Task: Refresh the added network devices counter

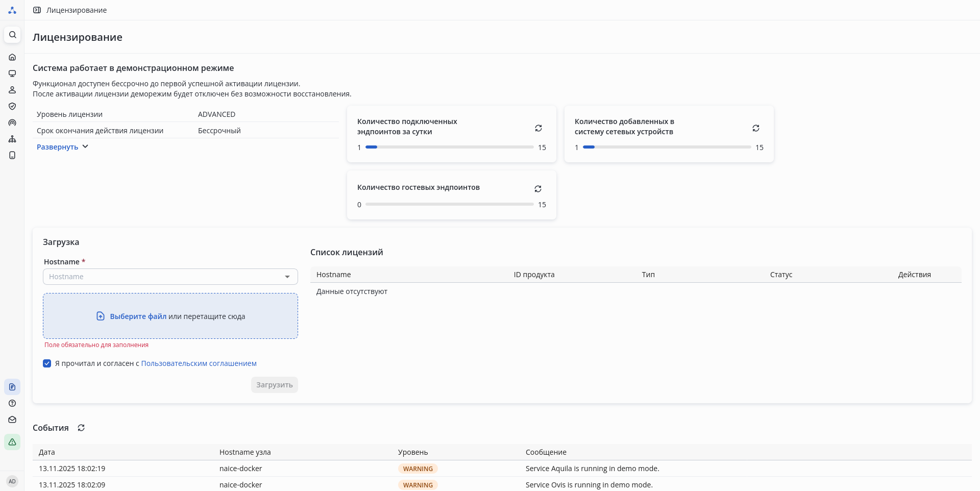Action: [x=756, y=128]
